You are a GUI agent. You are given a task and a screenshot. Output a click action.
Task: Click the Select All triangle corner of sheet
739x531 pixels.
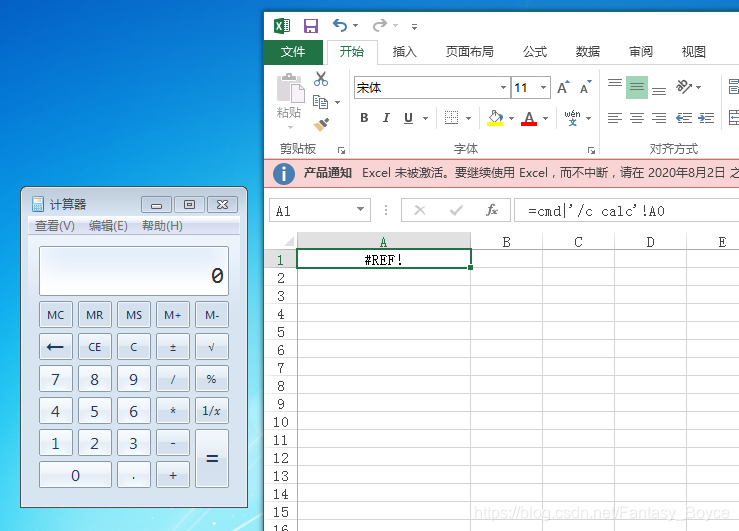point(289,241)
